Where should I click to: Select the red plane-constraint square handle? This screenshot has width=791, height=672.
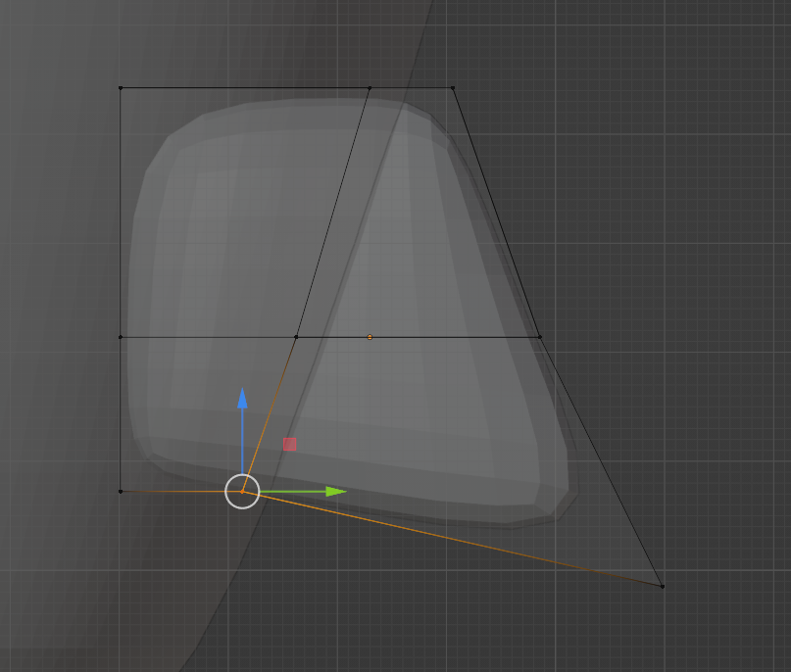pyautogui.click(x=289, y=444)
